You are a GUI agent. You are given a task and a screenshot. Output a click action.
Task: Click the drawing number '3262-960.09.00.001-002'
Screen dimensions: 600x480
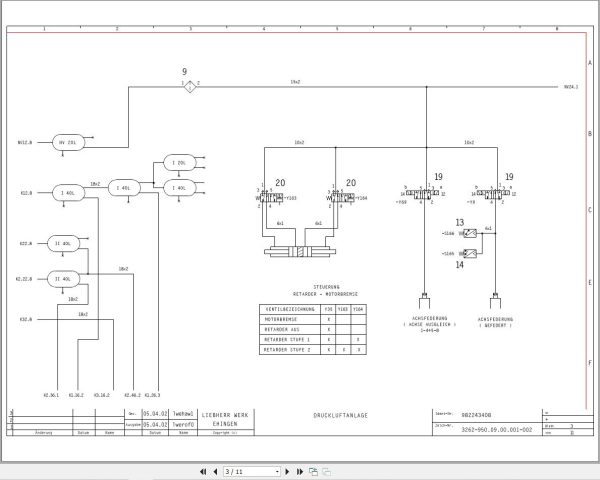[x=497, y=429]
